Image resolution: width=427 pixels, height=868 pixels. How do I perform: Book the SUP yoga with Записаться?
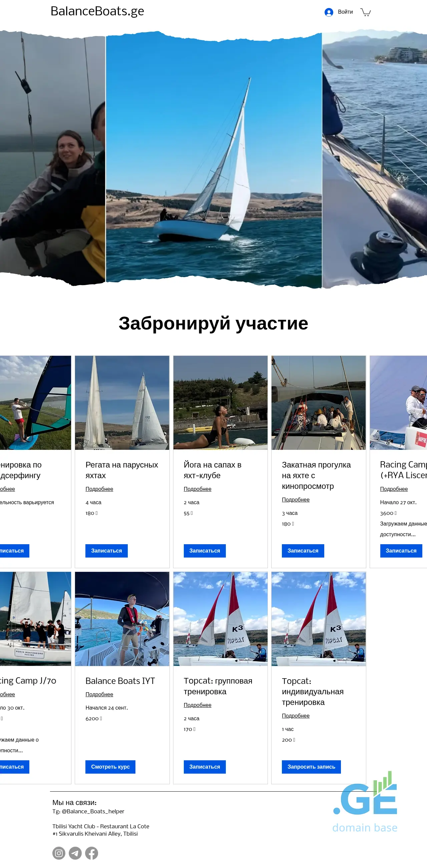[204, 551]
